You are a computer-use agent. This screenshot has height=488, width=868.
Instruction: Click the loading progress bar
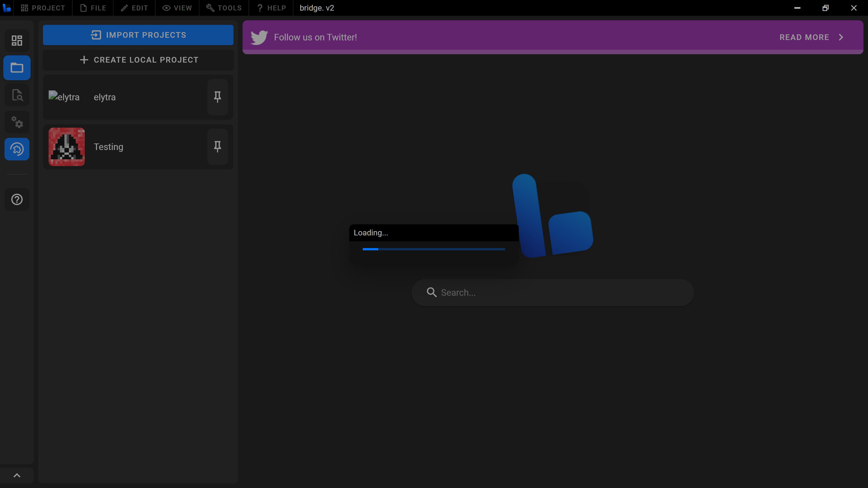(x=434, y=249)
